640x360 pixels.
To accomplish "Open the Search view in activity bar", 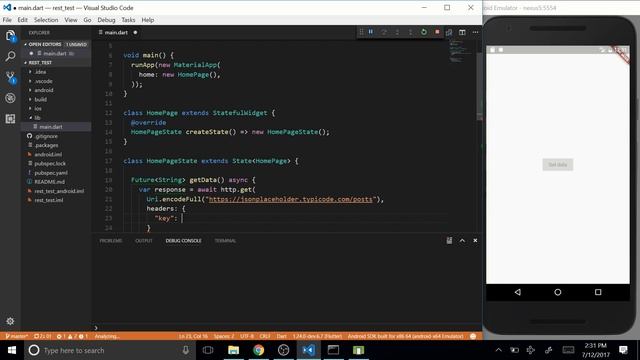I will click(11, 56).
